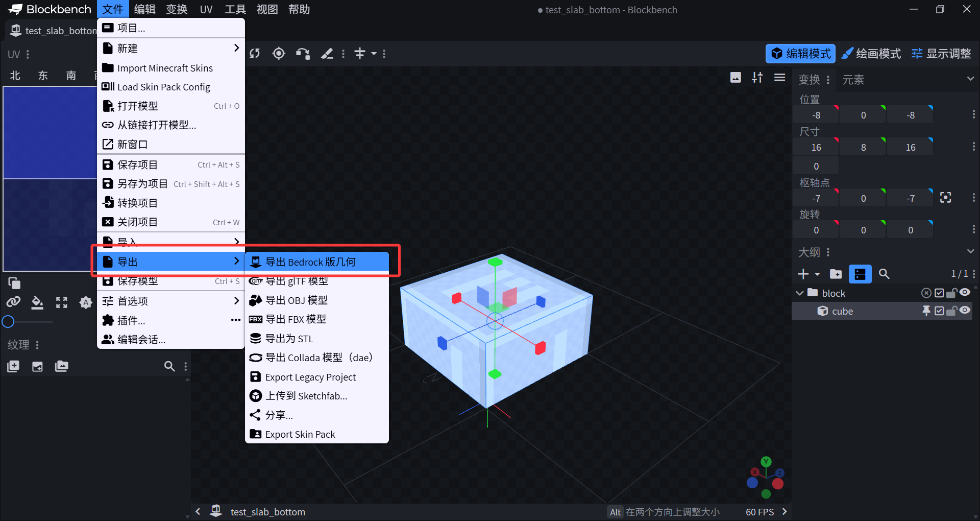The width and height of the screenshot is (980, 521).
Task: Open the transform tool dropdown arrow
Action: [x=374, y=54]
